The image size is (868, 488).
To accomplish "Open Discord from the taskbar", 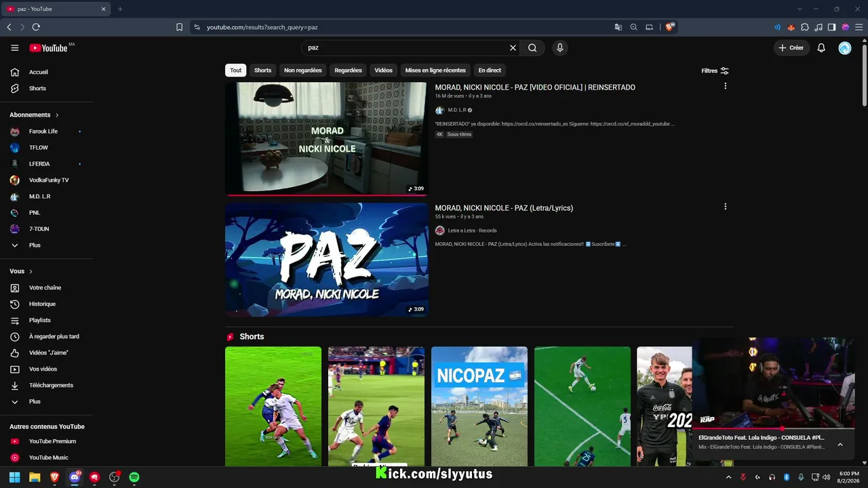I will [x=75, y=477].
